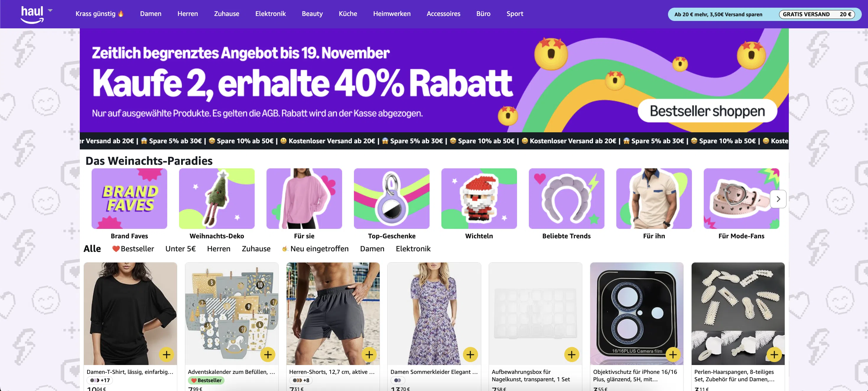Click the GRATIS VERSAND 20 € pill

click(817, 14)
